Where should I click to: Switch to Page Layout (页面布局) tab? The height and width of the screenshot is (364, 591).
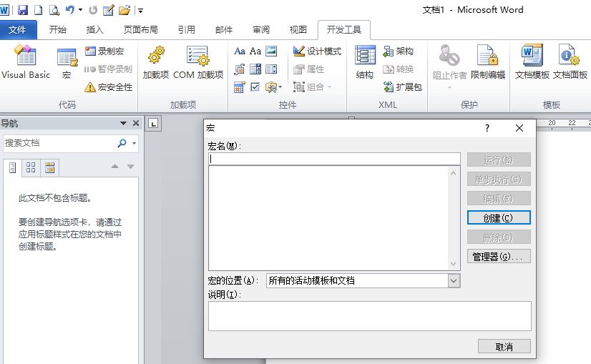140,30
